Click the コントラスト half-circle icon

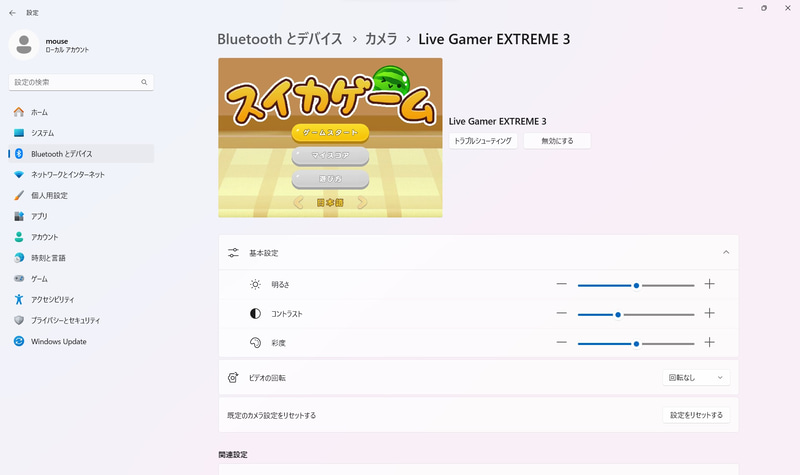coord(255,313)
